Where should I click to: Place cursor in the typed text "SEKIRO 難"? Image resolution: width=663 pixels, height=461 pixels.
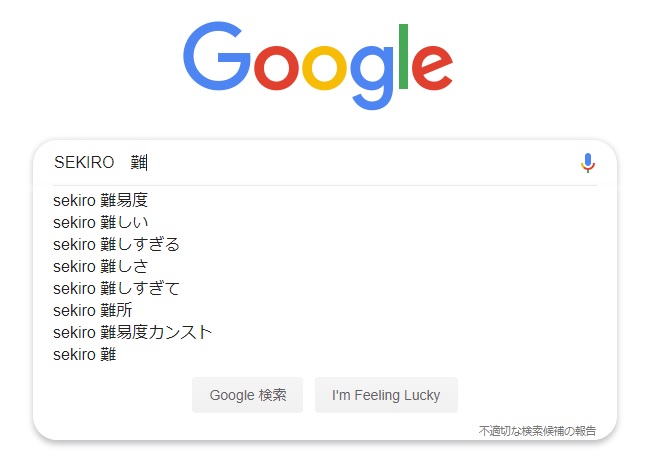point(101,162)
